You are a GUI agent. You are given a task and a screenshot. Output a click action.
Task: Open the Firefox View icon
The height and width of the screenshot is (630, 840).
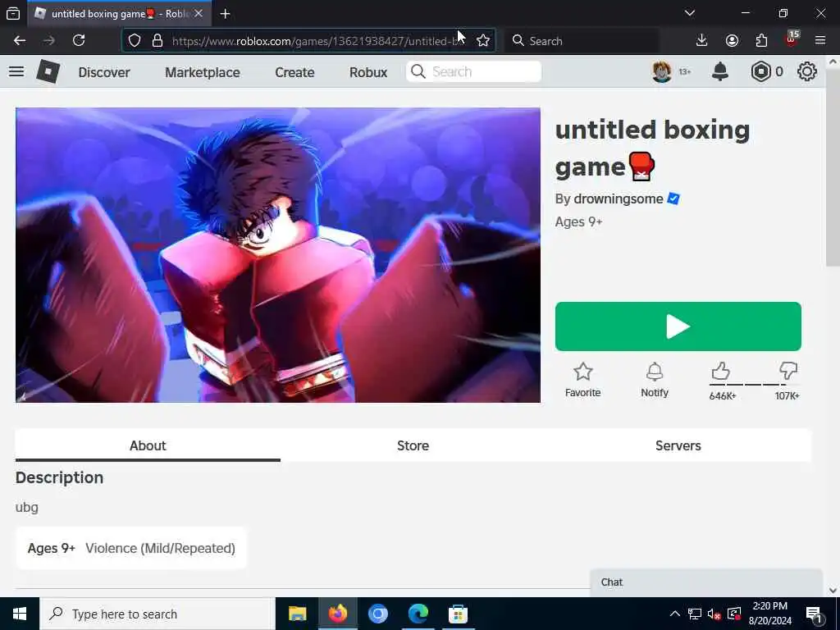[13, 14]
